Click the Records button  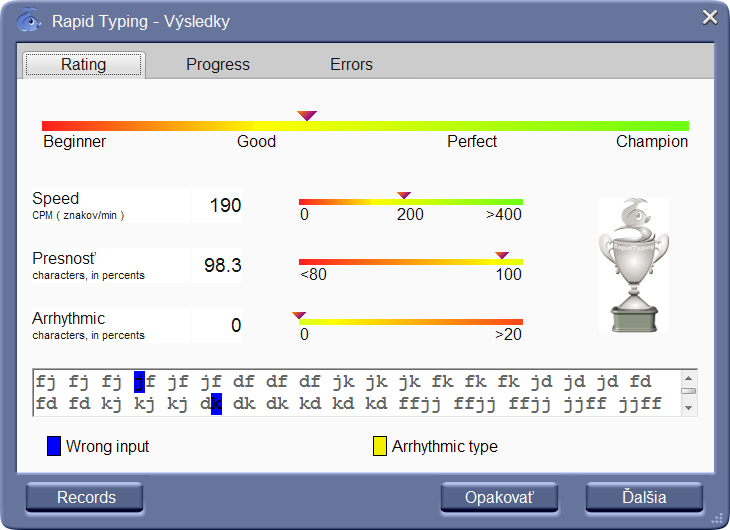coord(85,497)
